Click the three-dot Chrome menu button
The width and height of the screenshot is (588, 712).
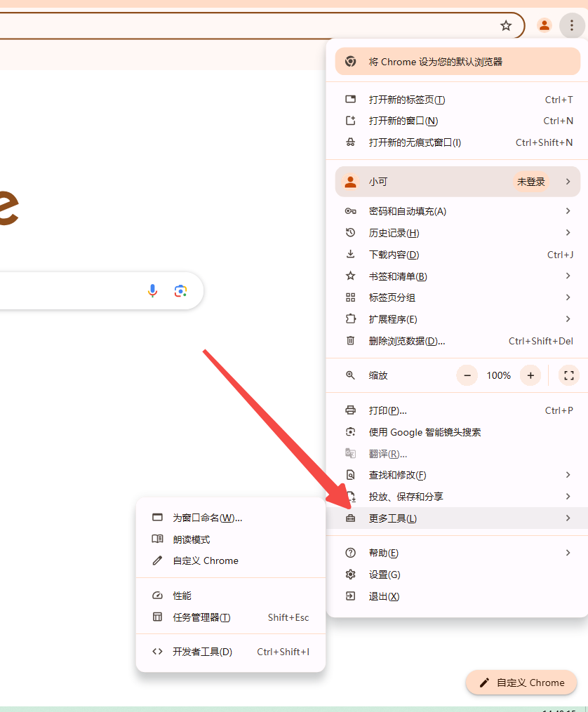click(x=572, y=25)
